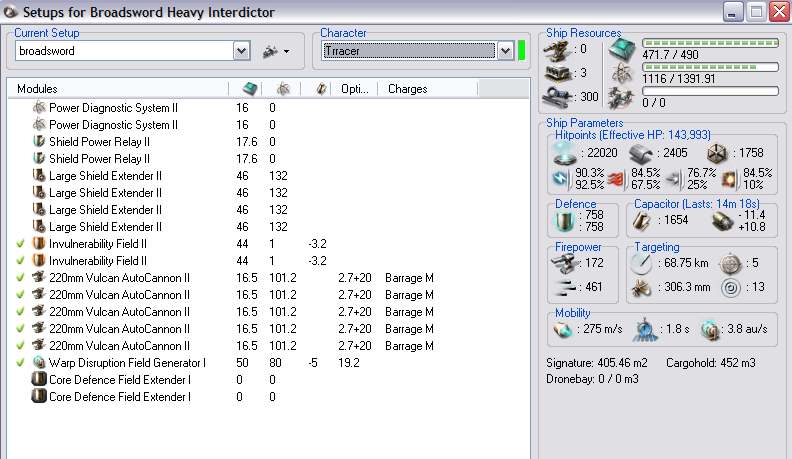
Task: Open the Character dropdown arrow
Action: (505, 51)
